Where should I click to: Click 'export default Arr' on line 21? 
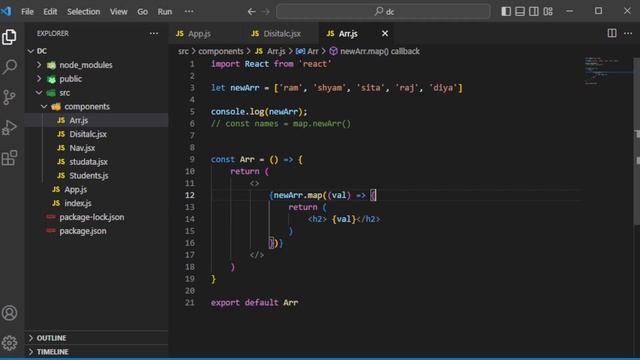point(254,302)
